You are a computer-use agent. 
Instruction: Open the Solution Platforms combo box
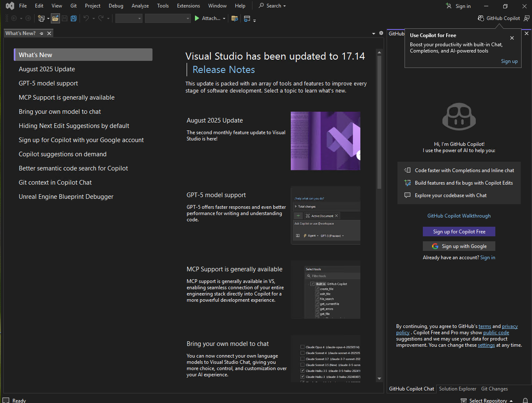pos(168,18)
